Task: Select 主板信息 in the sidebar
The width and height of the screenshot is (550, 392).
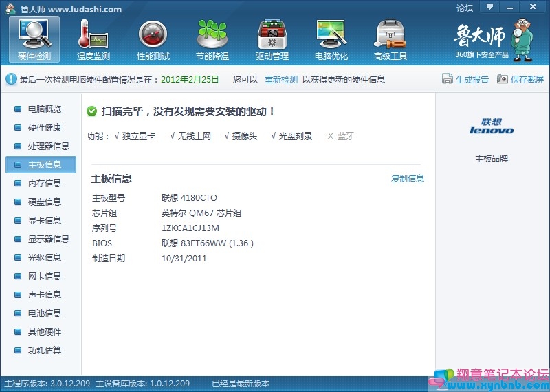Action: (41, 164)
